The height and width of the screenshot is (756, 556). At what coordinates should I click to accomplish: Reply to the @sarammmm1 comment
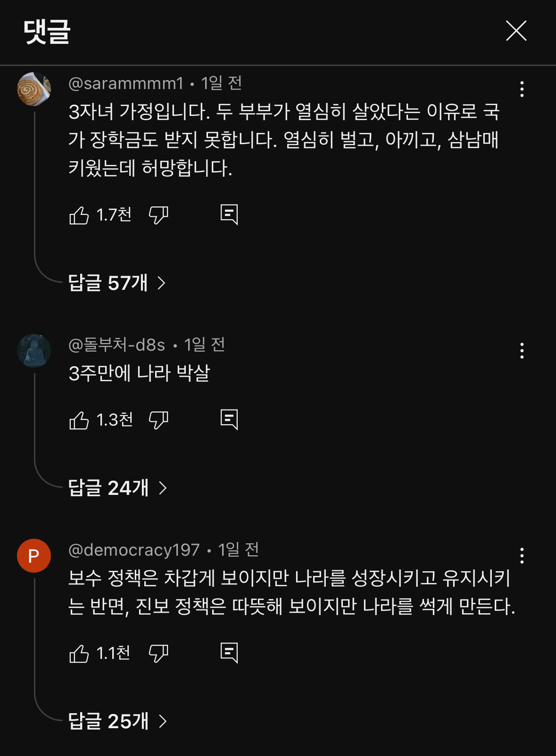229,215
